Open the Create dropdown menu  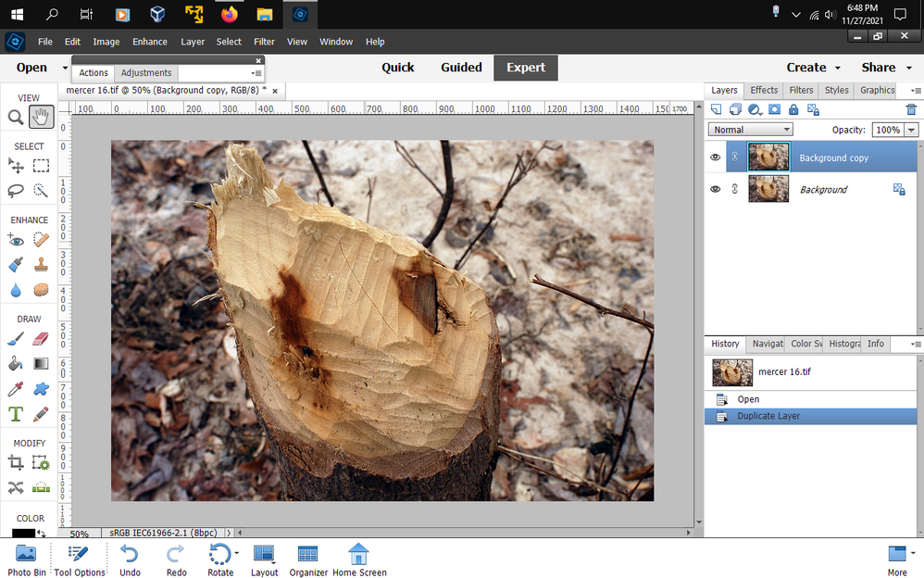click(x=813, y=68)
